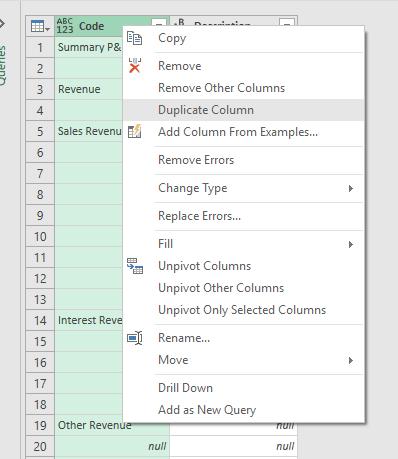Viewport: 398px width, 459px height.
Task: Click the Add Column From Examples icon
Action: (x=135, y=132)
